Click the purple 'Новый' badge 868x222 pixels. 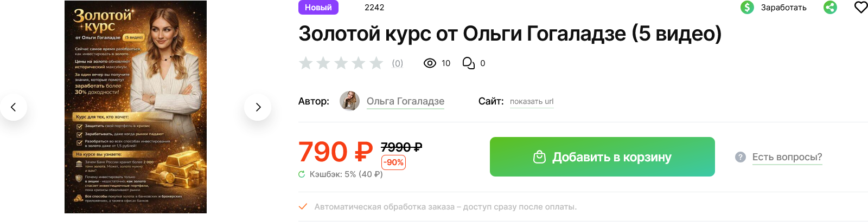pos(318,8)
